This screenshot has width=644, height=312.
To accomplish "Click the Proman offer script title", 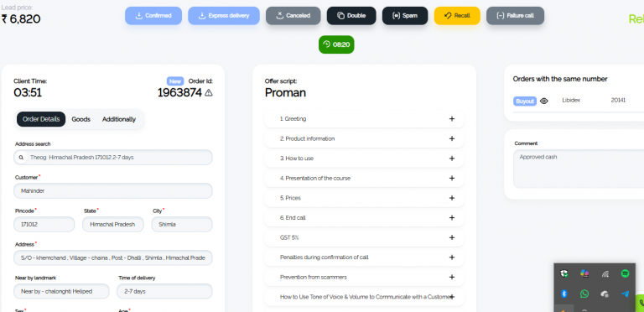I will click(285, 93).
